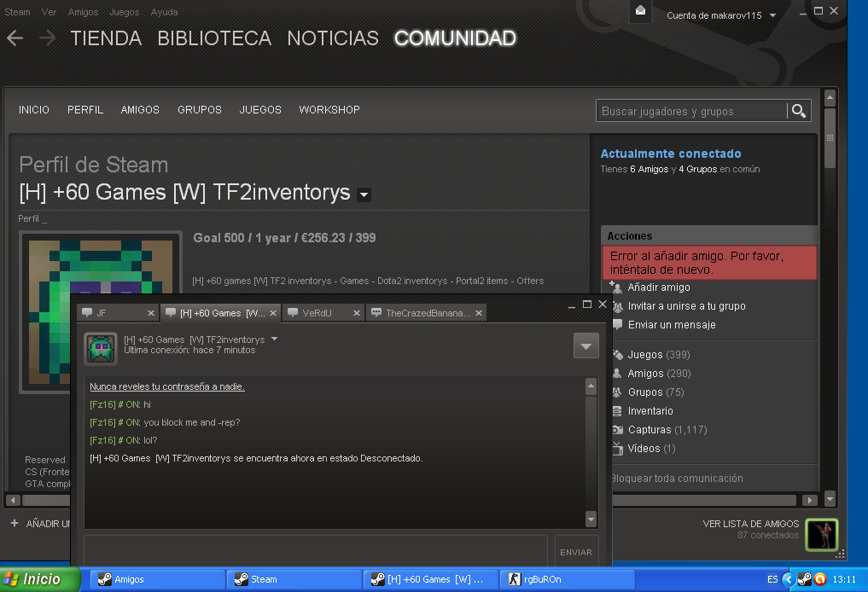
Task: Go to BIBLIOTECA section
Action: pos(214,38)
